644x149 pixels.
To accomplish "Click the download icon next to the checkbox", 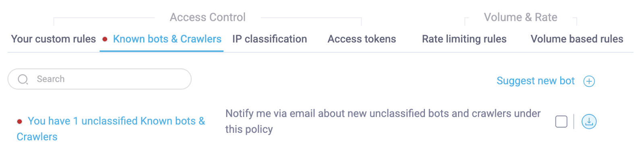I will [x=589, y=121].
